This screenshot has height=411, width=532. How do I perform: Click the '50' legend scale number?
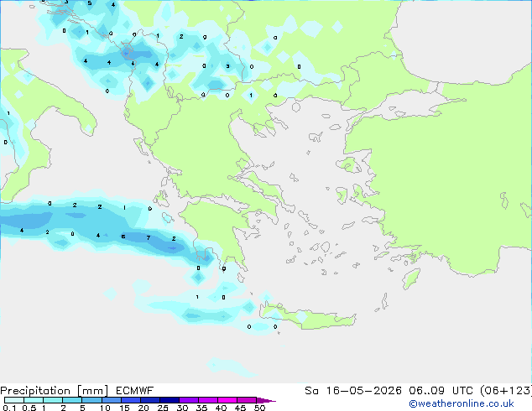pos(260,408)
